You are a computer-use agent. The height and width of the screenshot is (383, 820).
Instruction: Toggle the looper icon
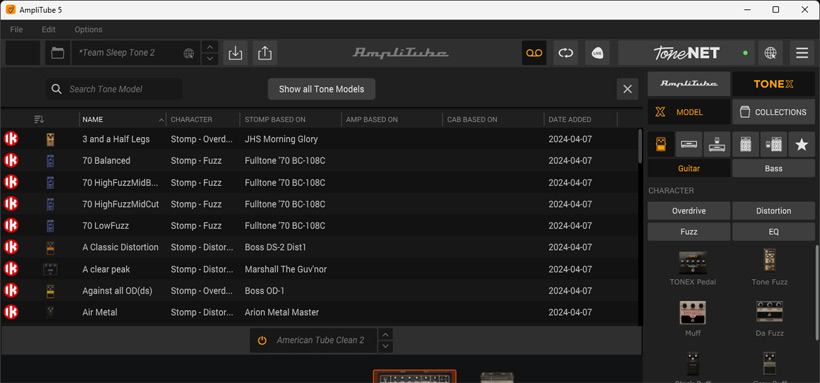point(565,53)
